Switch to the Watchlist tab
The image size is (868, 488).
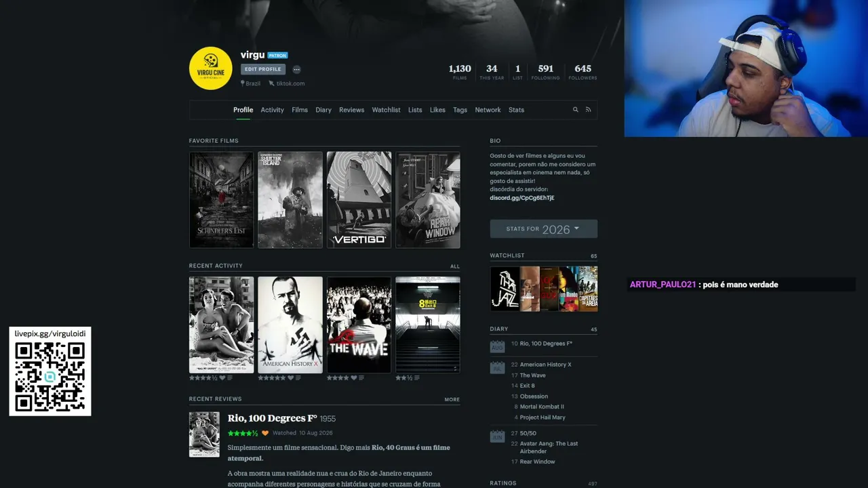[387, 110]
